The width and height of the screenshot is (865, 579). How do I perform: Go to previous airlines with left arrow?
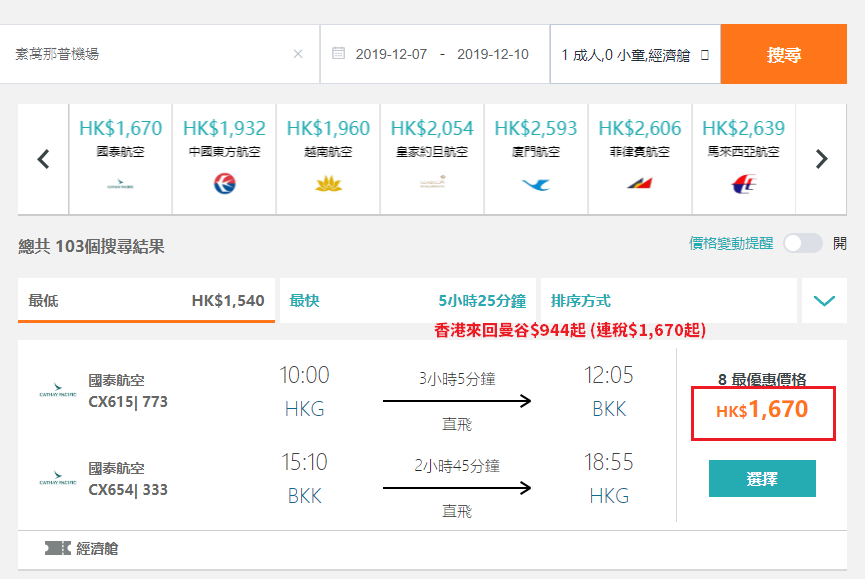tap(43, 159)
